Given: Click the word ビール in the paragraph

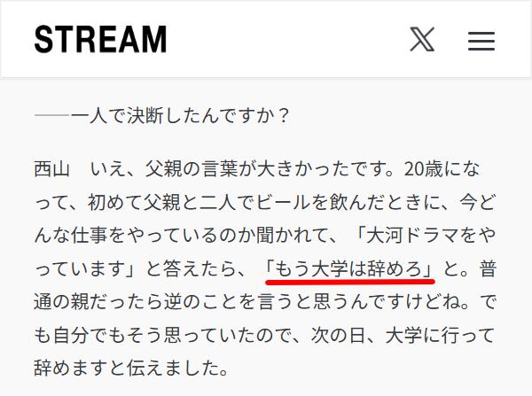Looking at the screenshot, I should [283, 202].
